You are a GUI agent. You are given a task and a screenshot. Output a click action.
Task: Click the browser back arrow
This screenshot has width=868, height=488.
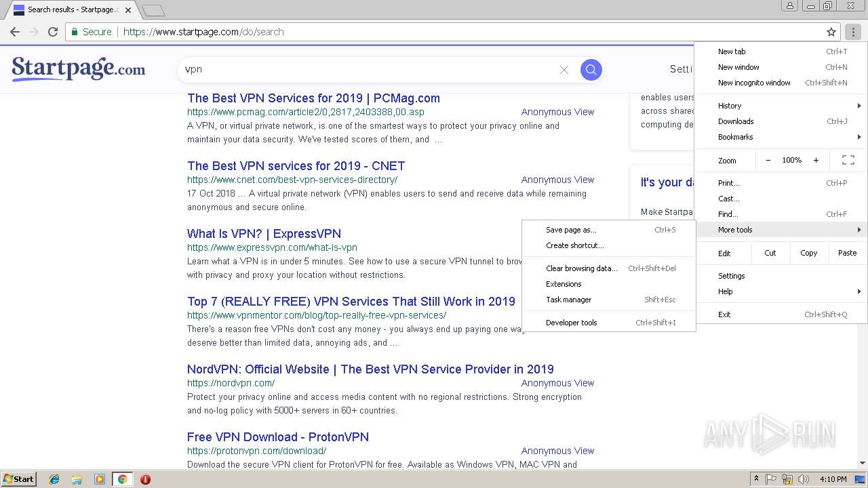[15, 32]
